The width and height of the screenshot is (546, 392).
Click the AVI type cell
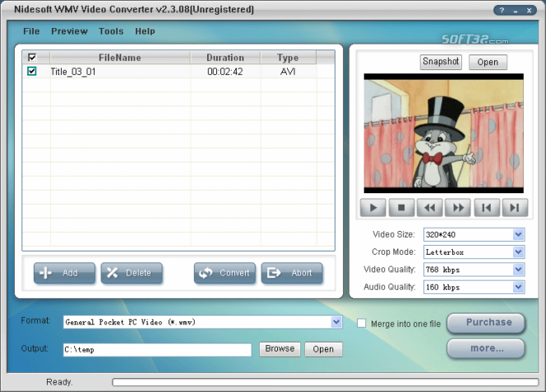[x=288, y=71]
